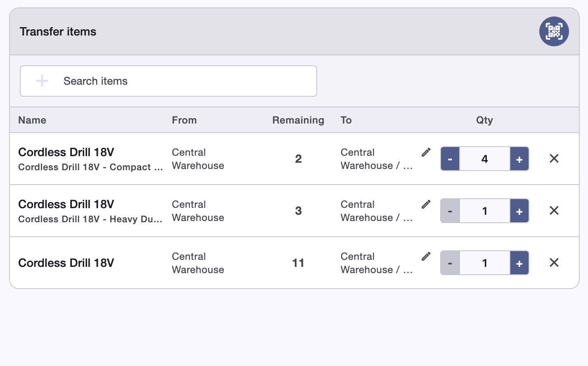
Task: Click the plus icon in the search box
Action: tap(42, 81)
